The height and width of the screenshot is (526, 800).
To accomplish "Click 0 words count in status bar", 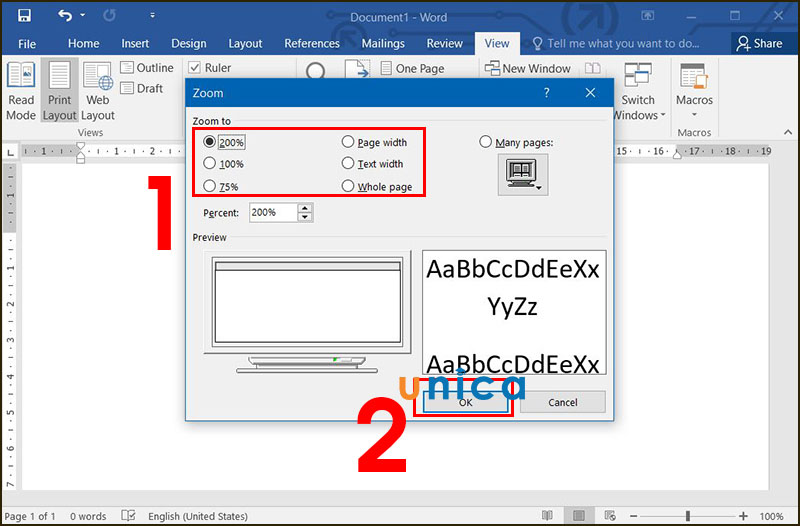I will (88, 516).
